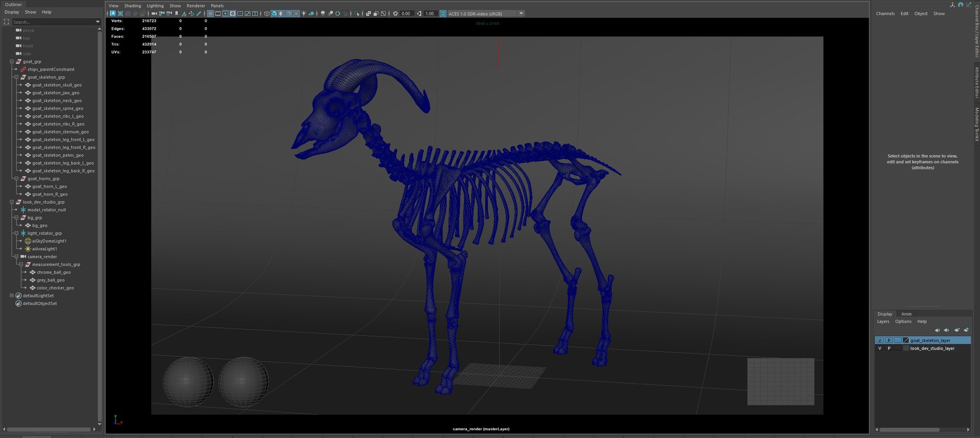The width and height of the screenshot is (980, 438).
Task: Create layer from selected objects icon
Action: (966, 330)
